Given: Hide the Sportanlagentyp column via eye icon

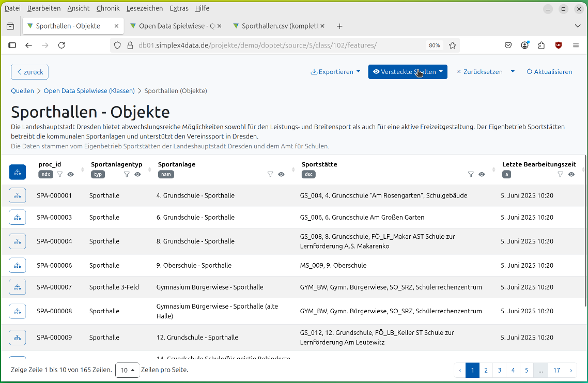Looking at the screenshot, I should click(137, 174).
